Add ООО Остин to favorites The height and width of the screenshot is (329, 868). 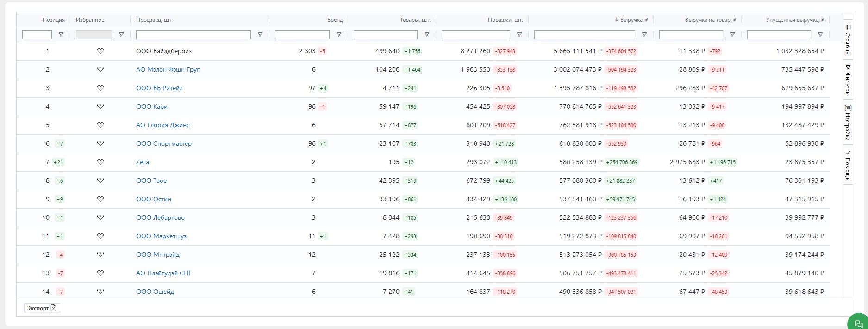[x=100, y=199]
